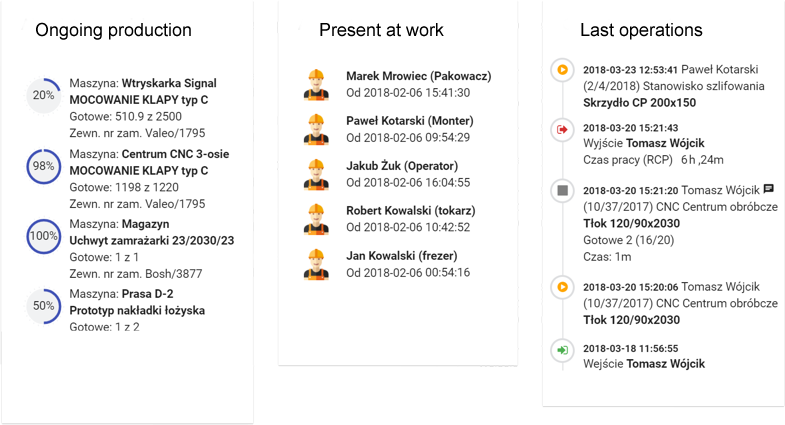
Task: Click the red exit icon for Wyjście event
Action: pyautogui.click(x=562, y=129)
